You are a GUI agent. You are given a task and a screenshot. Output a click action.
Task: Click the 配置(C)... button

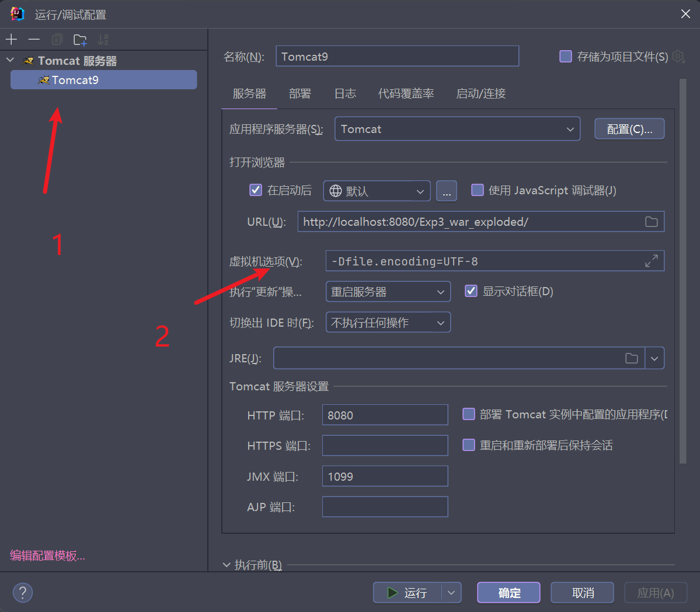(x=629, y=129)
